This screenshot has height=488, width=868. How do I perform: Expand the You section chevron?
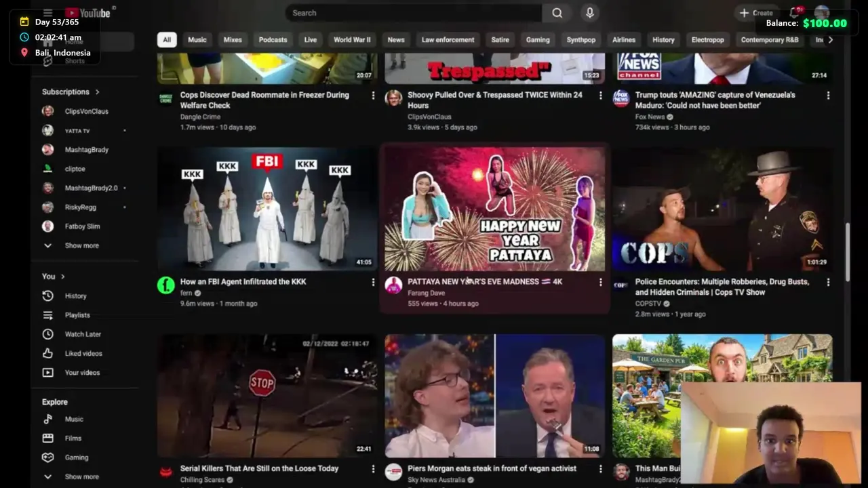coord(62,277)
